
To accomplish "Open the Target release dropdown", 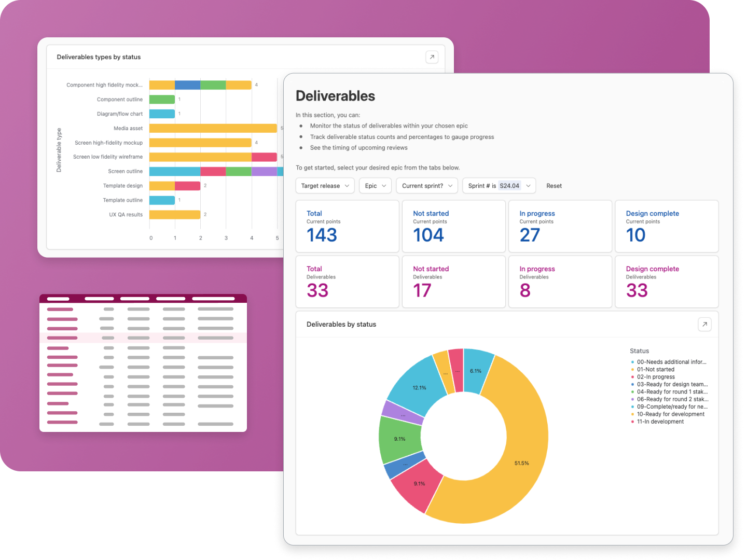I will point(325,186).
